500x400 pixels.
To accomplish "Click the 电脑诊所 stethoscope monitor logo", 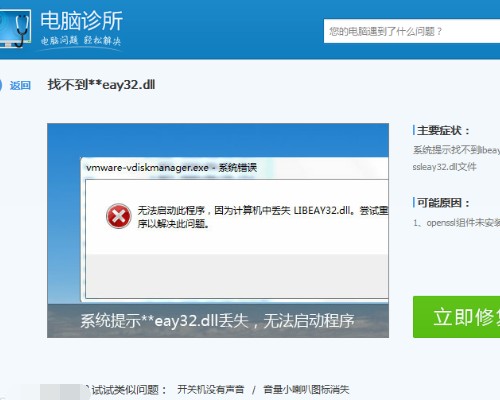I will click(15, 29).
